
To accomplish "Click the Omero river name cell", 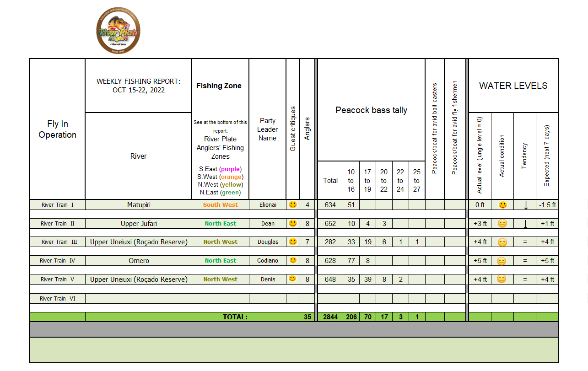I will (x=139, y=261).
